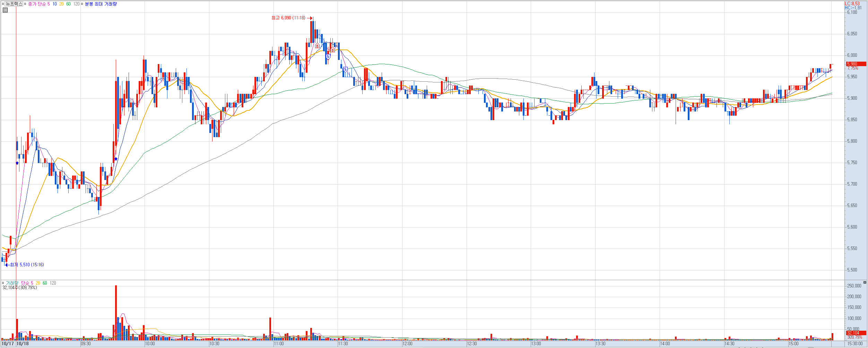Click the 6,100 price axis label
Screen dimensions: 868x348
pos(852,12)
